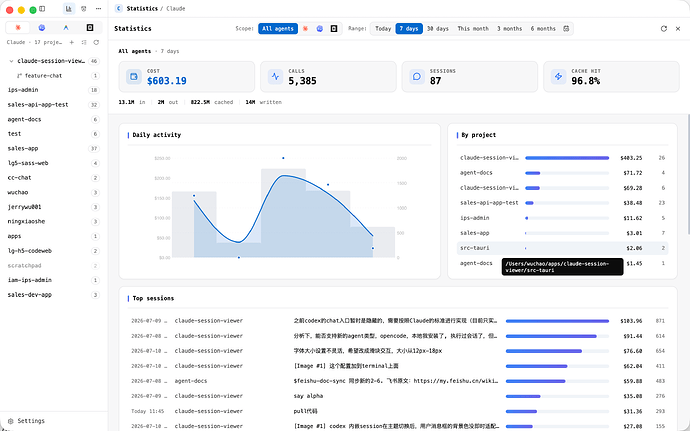Click the Calls card activity icon
The image size is (690, 431).
pos(275,77)
